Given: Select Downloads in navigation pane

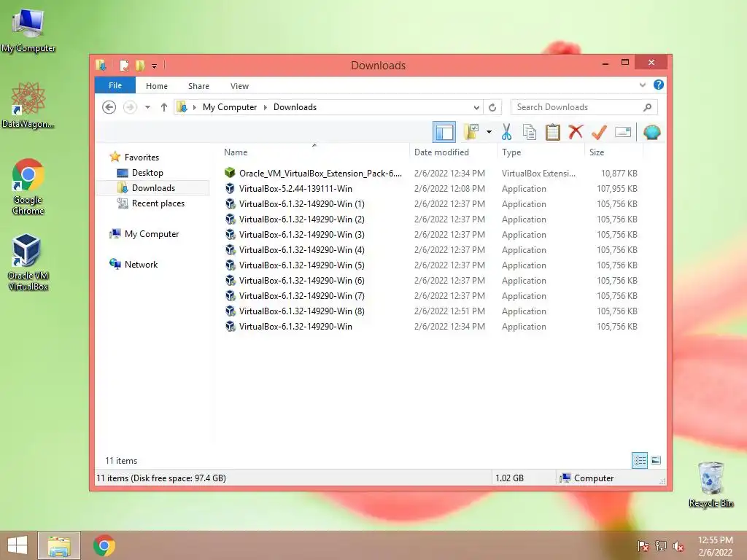Looking at the screenshot, I should [x=153, y=187].
